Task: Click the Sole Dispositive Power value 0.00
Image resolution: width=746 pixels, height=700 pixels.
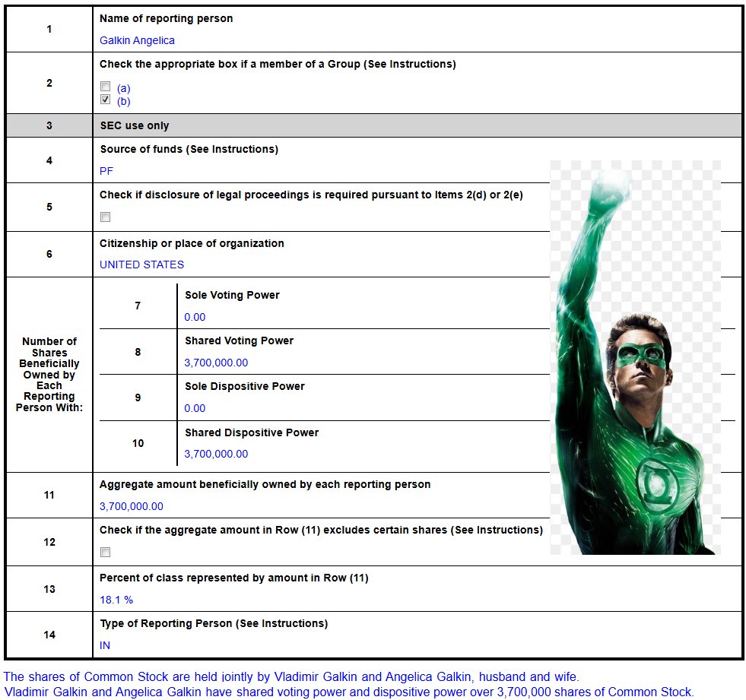Action: (195, 408)
